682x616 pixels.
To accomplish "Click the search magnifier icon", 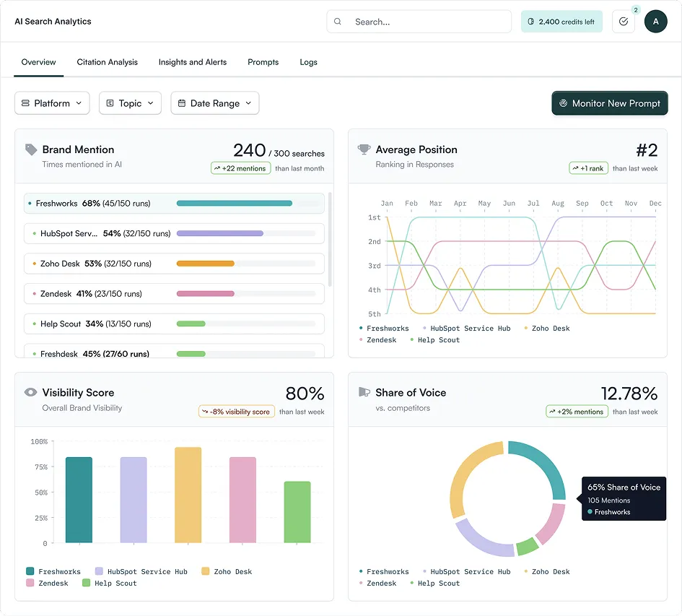I will pos(338,22).
